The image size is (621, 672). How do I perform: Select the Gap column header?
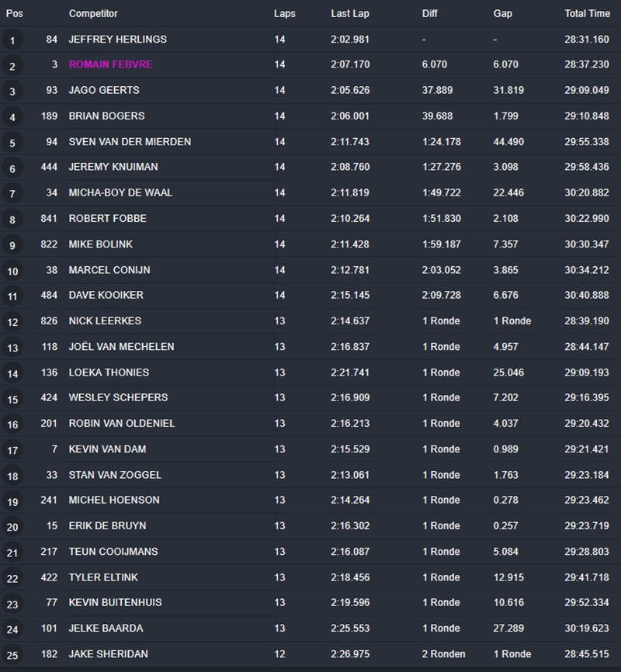click(x=502, y=14)
